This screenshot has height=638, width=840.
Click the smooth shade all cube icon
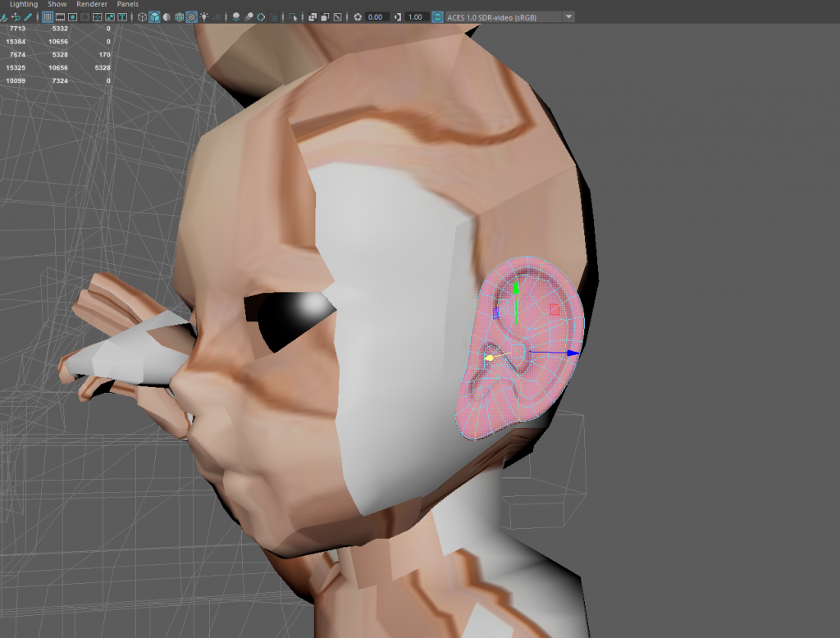coord(154,16)
